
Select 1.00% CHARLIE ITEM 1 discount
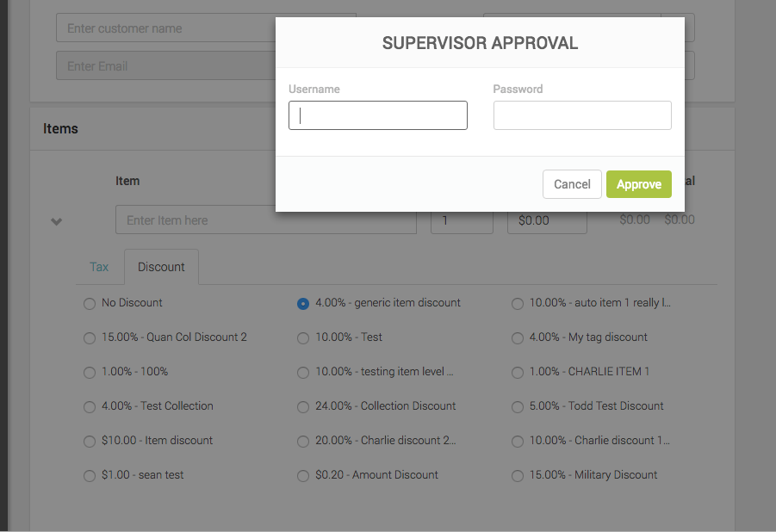(518, 372)
